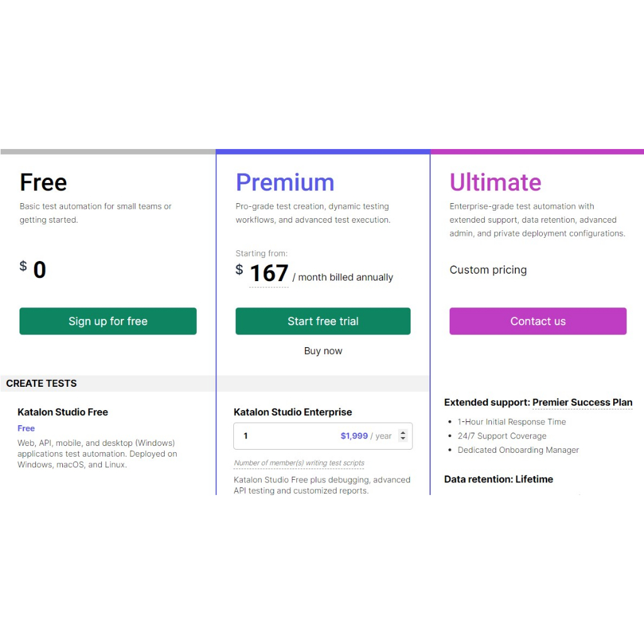Screen dimensions: 644x644
Task: Increase member count with the up arrow
Action: pos(403,432)
